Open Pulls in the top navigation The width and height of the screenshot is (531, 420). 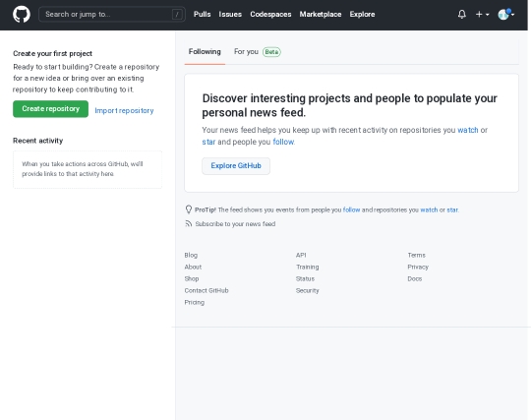(202, 14)
